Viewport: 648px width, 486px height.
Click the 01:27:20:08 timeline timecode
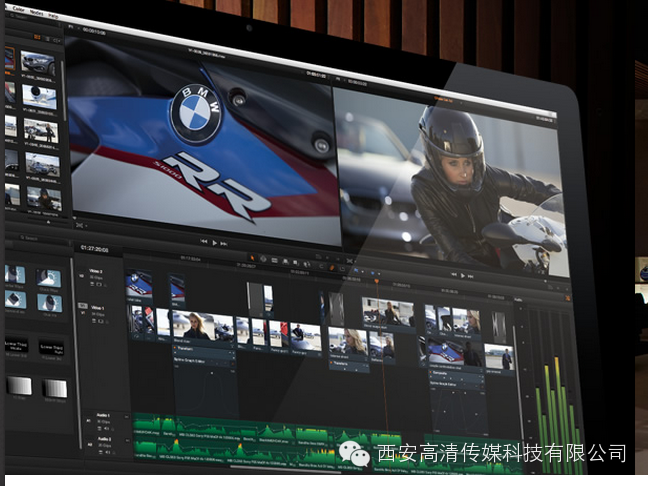tap(95, 249)
